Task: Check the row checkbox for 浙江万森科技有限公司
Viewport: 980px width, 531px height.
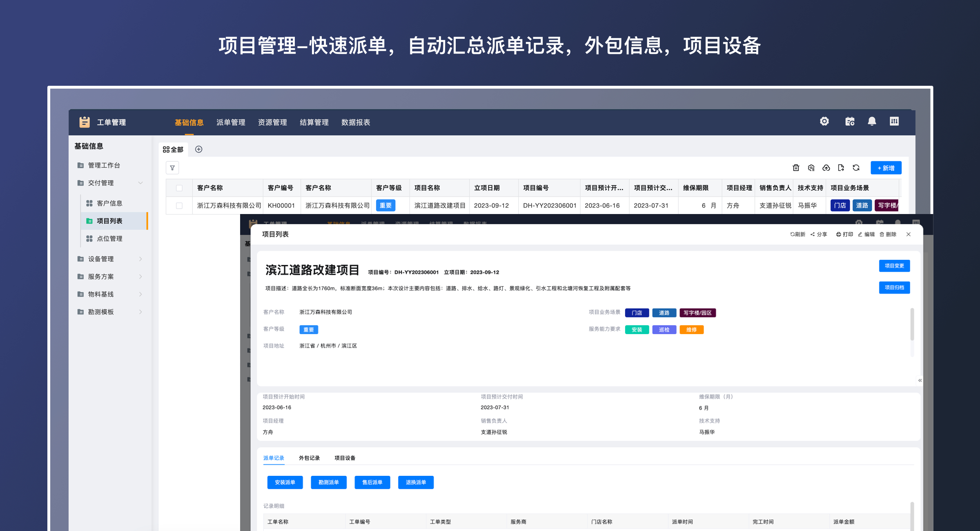Action: 179,205
